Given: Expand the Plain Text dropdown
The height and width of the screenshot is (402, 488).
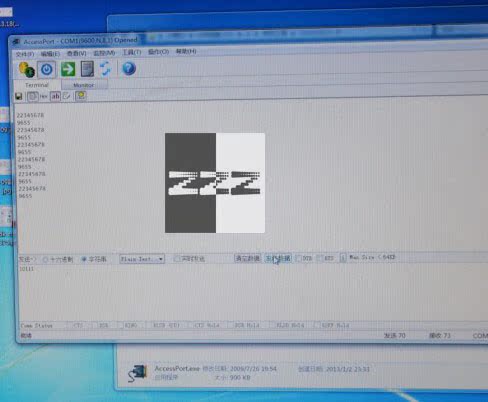Looking at the screenshot, I should pyautogui.click(x=142, y=259).
